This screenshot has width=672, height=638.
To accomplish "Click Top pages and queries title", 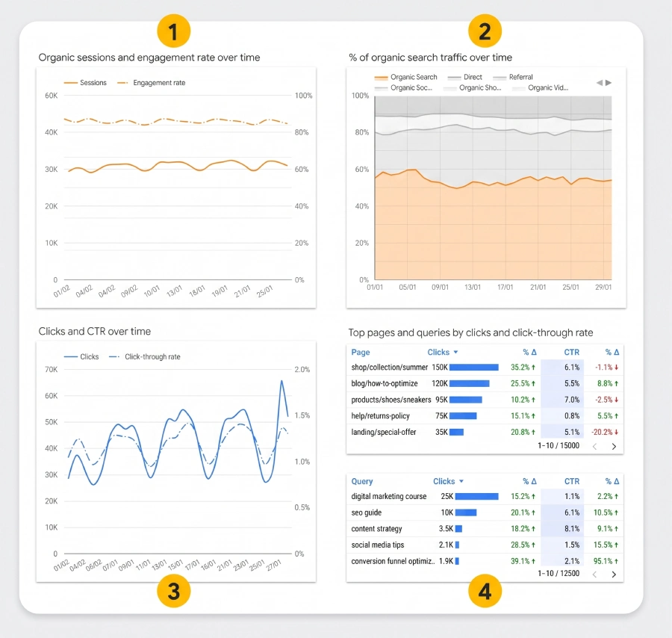I will coord(470,332).
